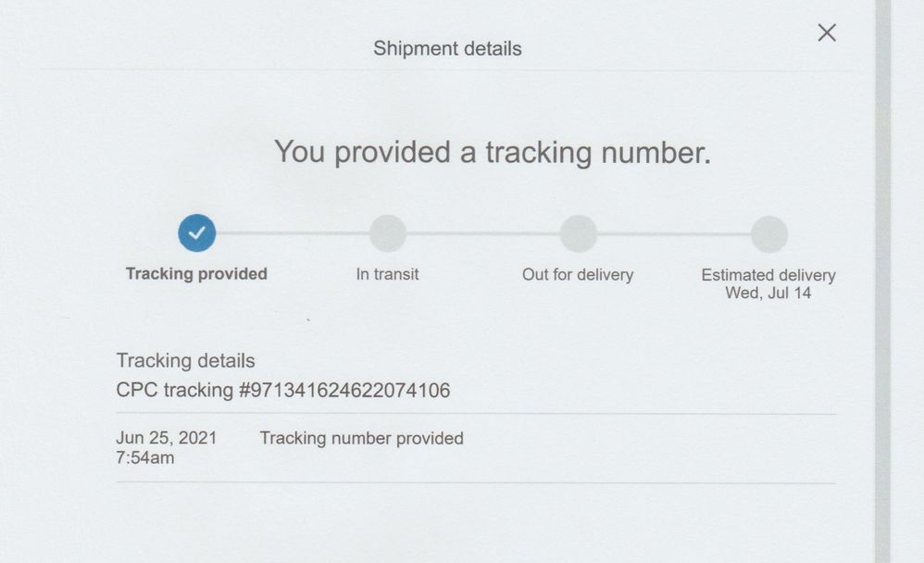924x563 pixels.
Task: Click the Shipment details title
Action: point(447,48)
